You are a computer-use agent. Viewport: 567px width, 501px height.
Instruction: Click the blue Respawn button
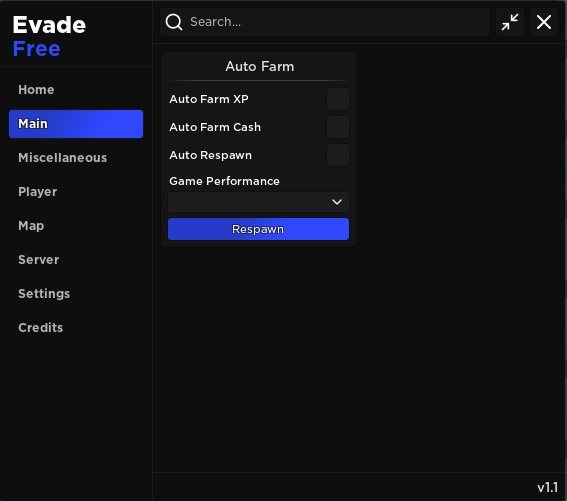pyautogui.click(x=258, y=229)
